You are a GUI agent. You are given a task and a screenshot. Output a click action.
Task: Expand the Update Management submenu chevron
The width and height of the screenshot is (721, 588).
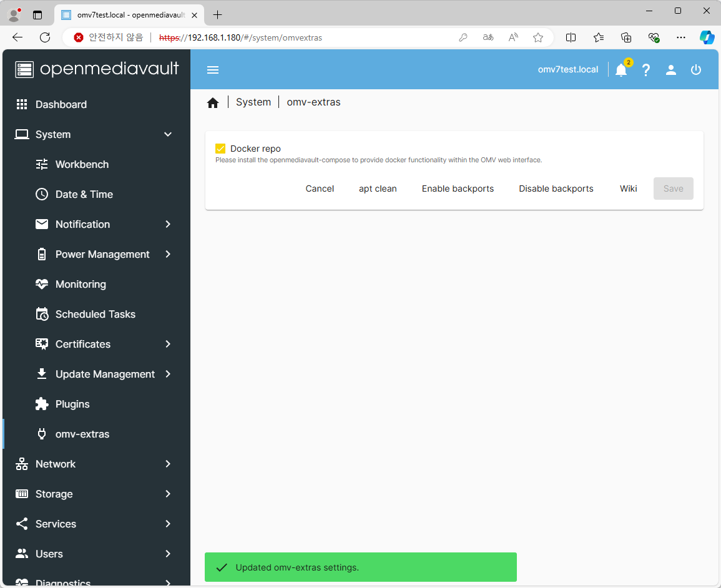point(168,374)
